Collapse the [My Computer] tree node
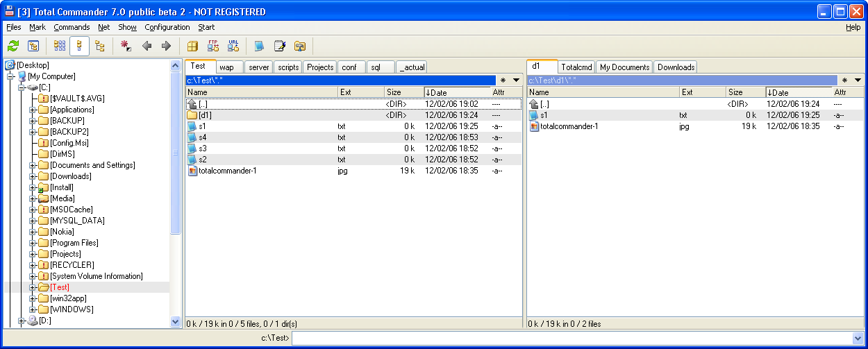The width and height of the screenshot is (868, 349). tap(10, 76)
